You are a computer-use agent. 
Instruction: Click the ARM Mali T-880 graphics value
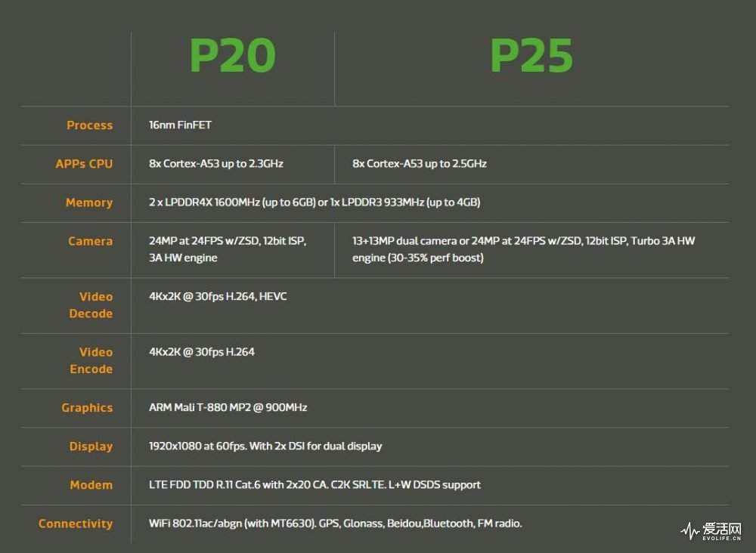click(228, 408)
